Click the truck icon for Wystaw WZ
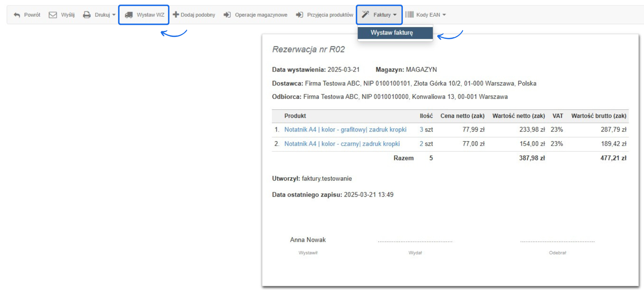This screenshot has height=291, width=644. pos(129,15)
